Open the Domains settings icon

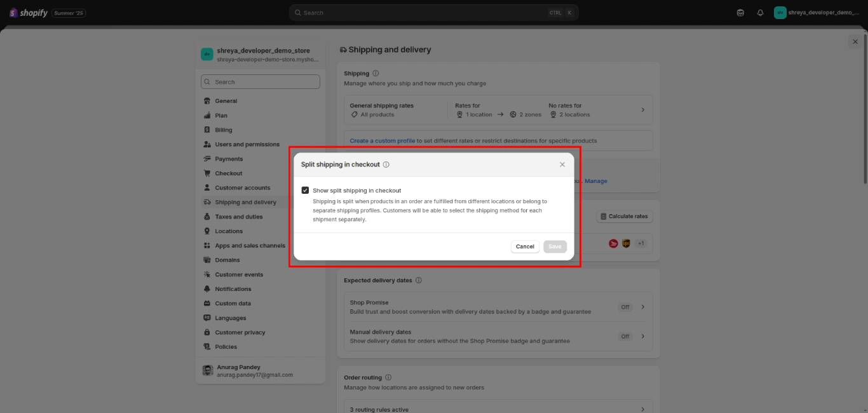(208, 260)
